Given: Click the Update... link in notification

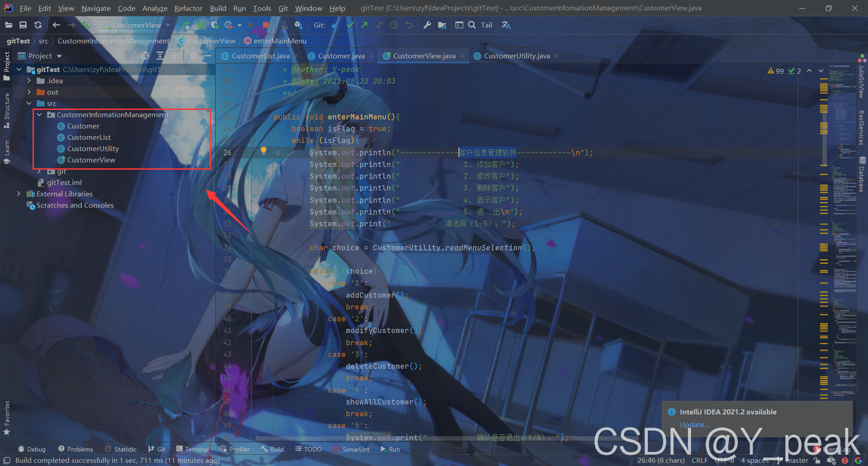Looking at the screenshot, I should coord(694,424).
